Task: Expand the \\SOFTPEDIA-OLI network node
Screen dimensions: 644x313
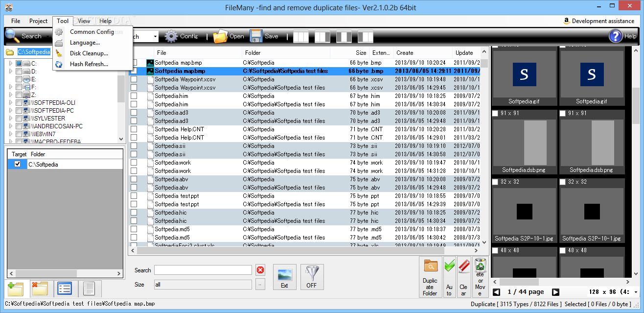Action: [11, 102]
